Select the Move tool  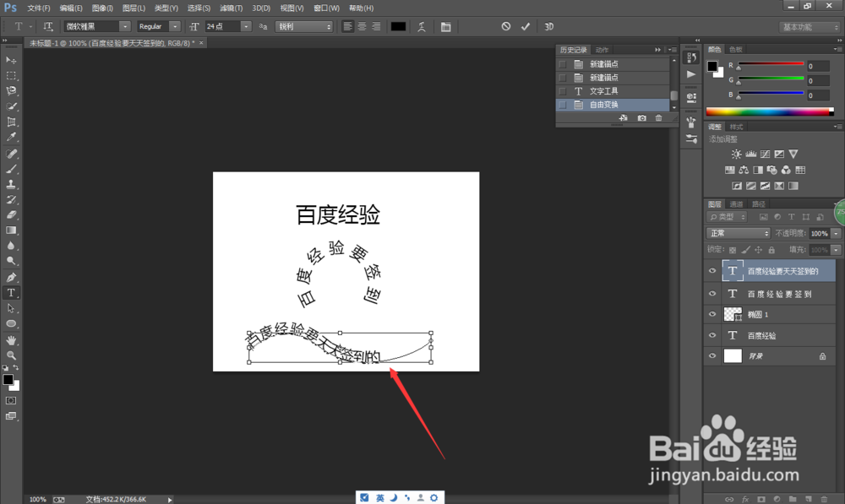coord(11,60)
